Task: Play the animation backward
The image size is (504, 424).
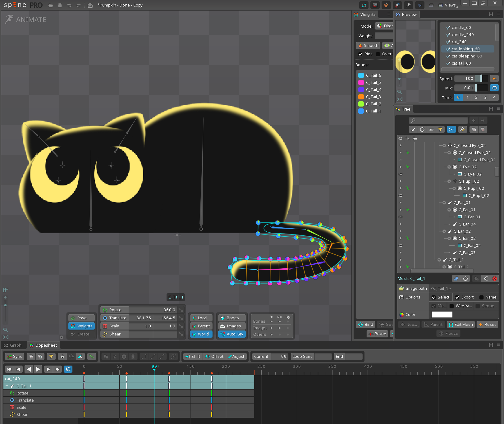Action: pos(29,369)
